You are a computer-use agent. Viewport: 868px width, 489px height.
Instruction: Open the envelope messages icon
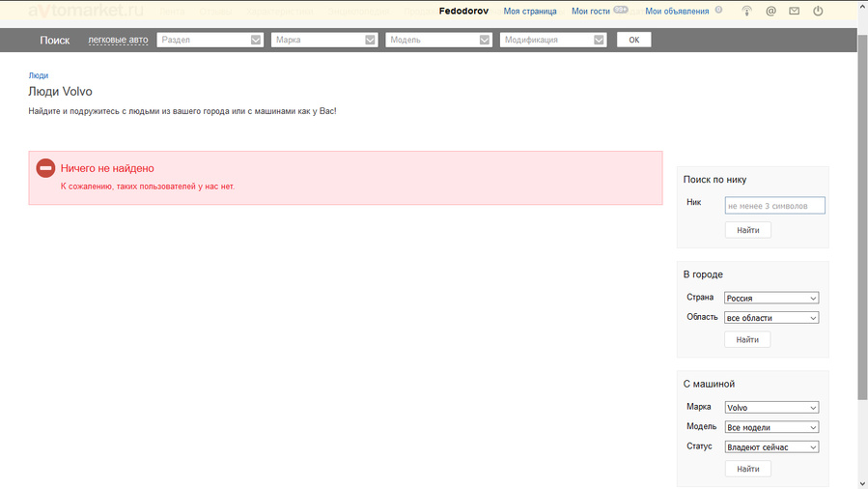coord(795,11)
